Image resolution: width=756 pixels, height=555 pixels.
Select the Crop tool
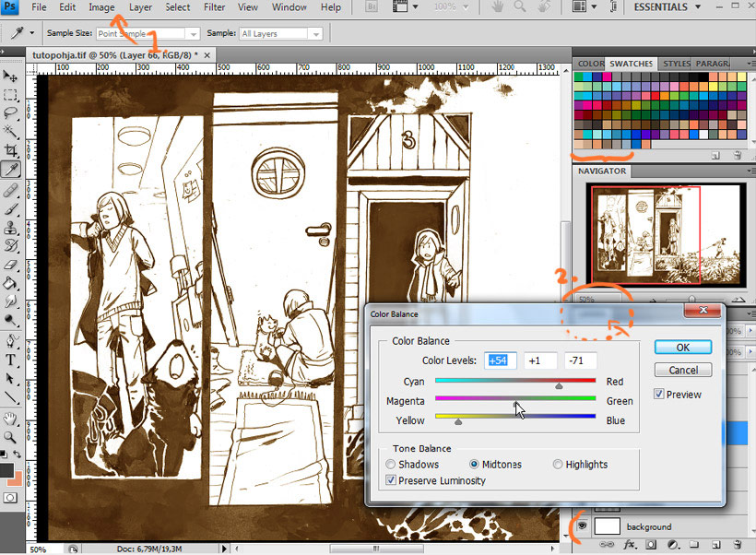[11, 150]
